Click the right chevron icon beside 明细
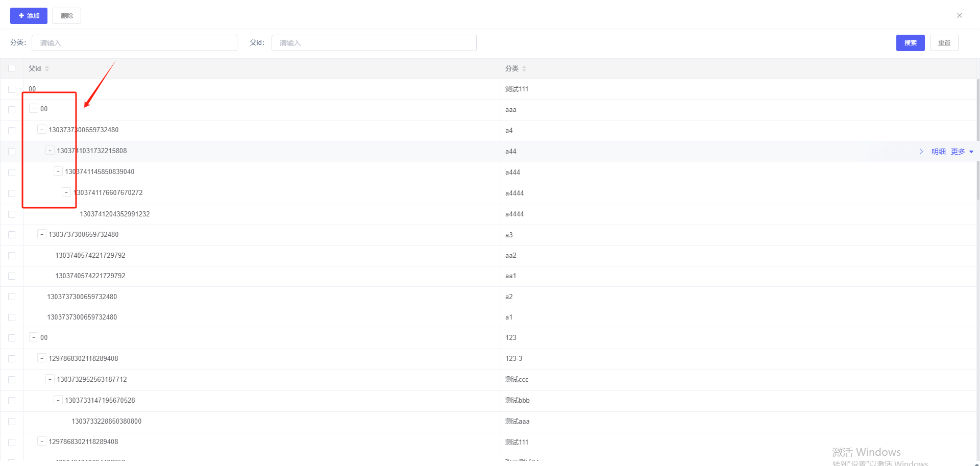Viewport: 980px width, 466px height. pos(921,152)
